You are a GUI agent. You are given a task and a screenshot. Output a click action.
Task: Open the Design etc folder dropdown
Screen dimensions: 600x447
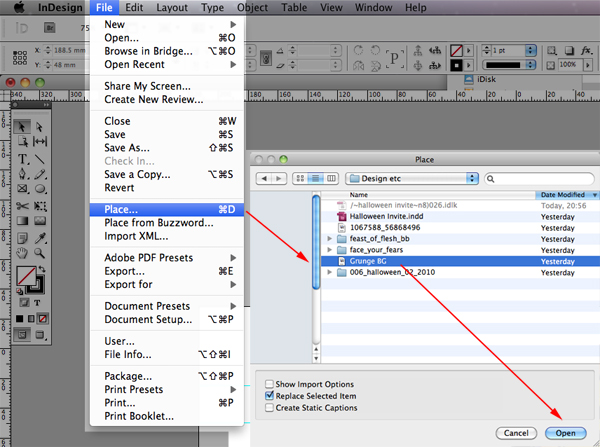pyautogui.click(x=412, y=178)
